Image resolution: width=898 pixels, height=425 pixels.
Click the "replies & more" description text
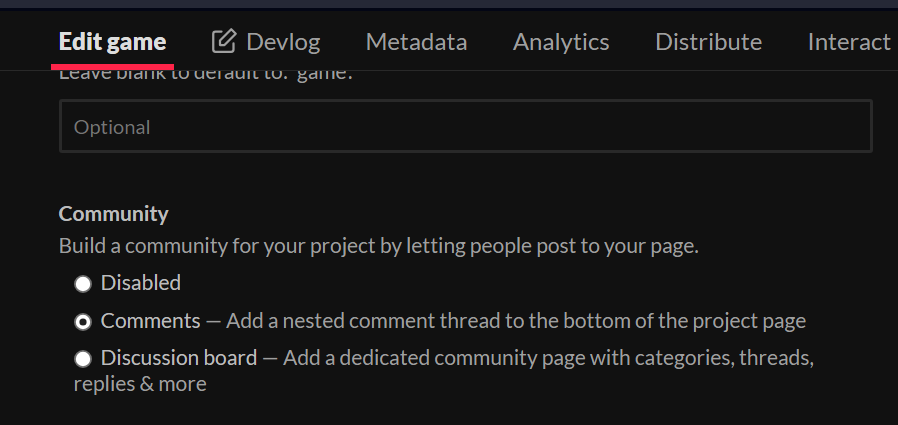[x=140, y=384]
